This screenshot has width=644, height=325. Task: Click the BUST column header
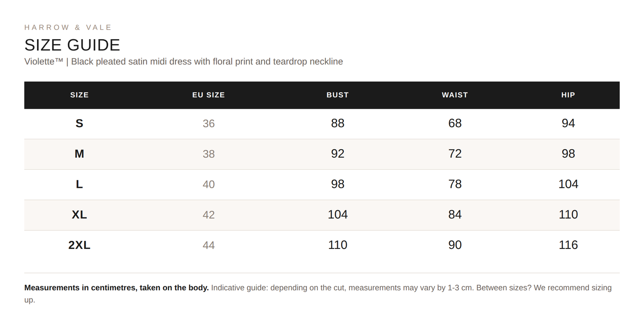[337, 95]
